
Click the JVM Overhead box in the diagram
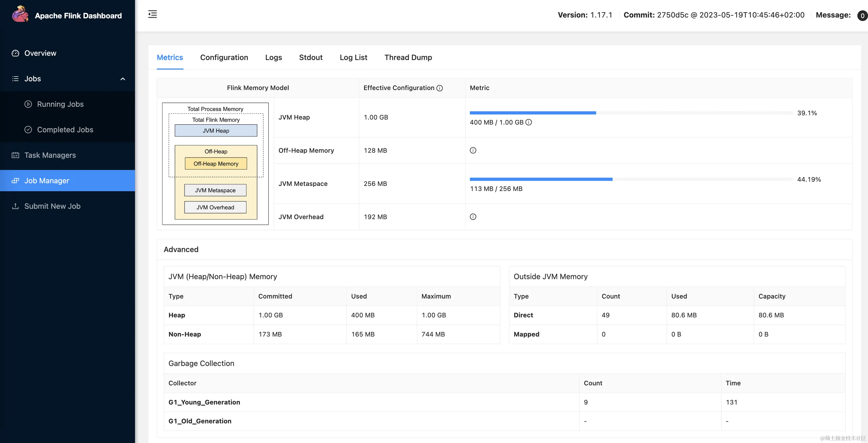215,207
